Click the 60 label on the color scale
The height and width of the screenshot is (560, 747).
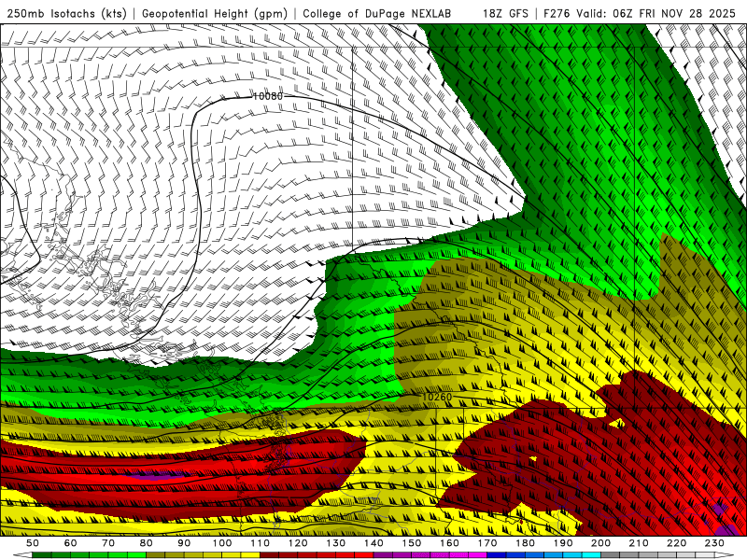coord(71,543)
